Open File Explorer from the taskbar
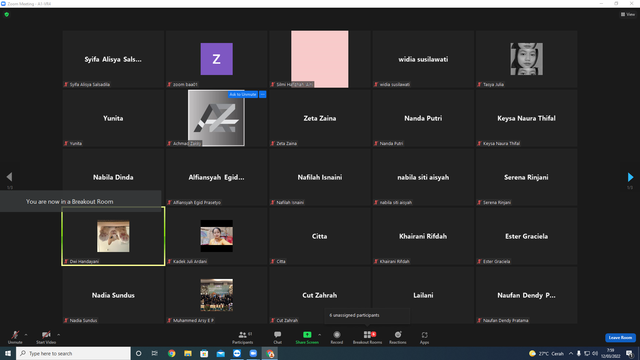The height and width of the screenshot is (360, 640). [188, 353]
